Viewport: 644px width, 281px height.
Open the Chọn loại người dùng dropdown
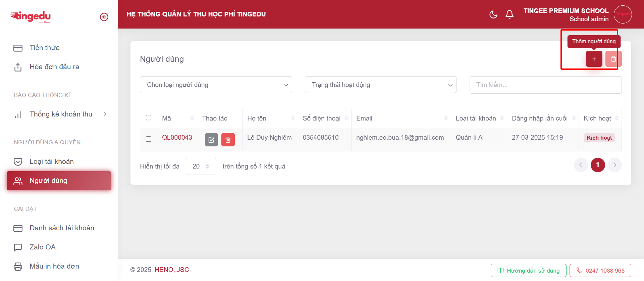216,85
